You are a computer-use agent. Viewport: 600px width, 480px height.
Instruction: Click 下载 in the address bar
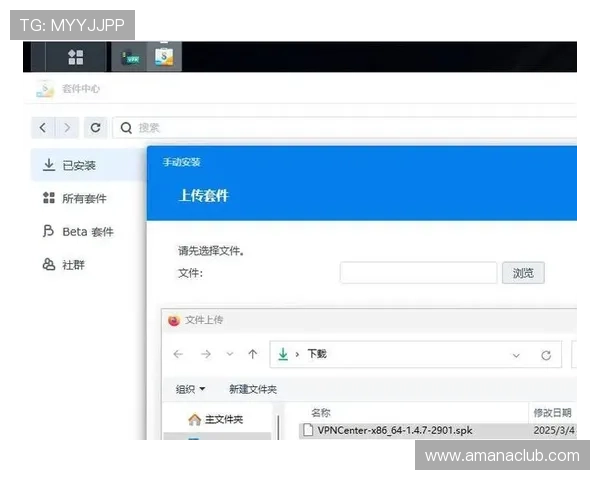point(317,354)
